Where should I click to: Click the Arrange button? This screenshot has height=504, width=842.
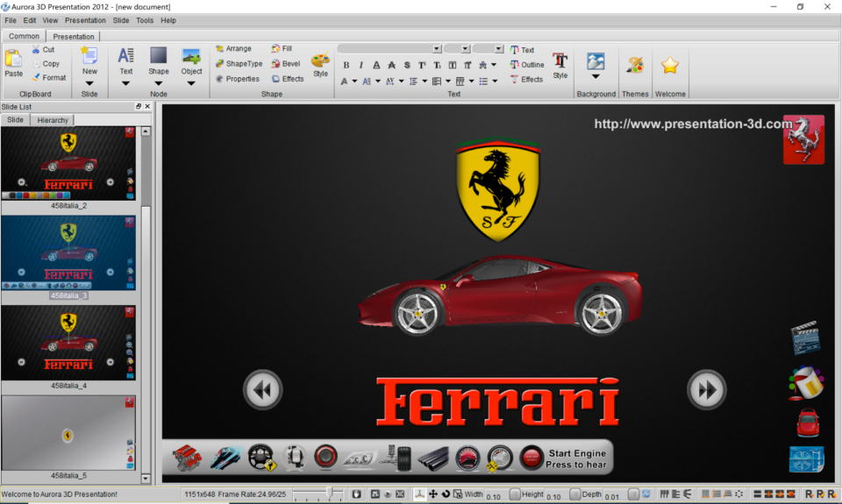coord(233,48)
